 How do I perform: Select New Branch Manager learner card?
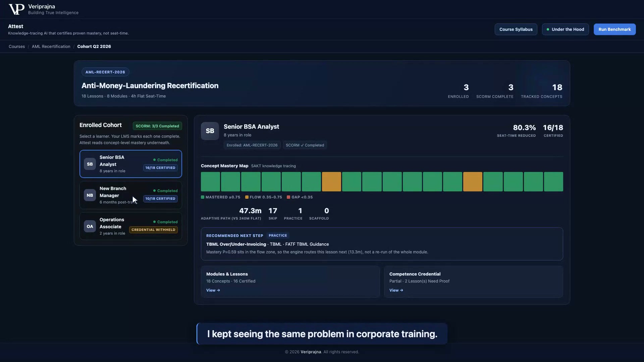click(x=131, y=195)
